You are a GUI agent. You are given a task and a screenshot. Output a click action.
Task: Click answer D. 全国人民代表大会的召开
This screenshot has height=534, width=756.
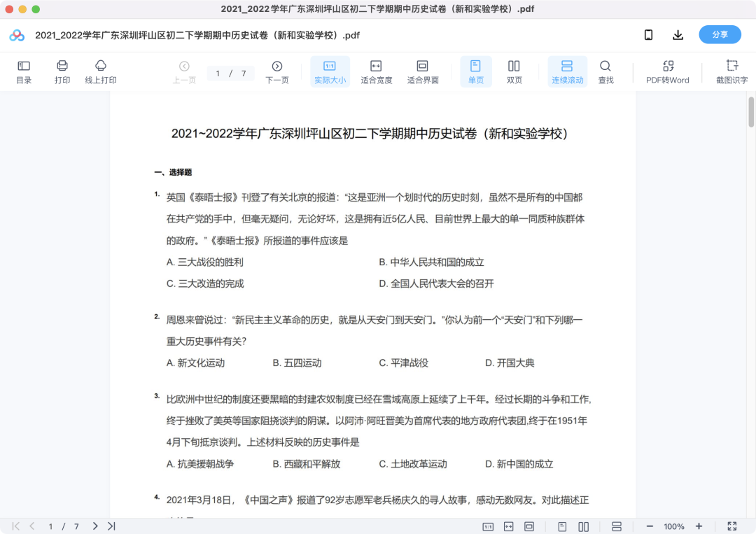click(x=436, y=283)
